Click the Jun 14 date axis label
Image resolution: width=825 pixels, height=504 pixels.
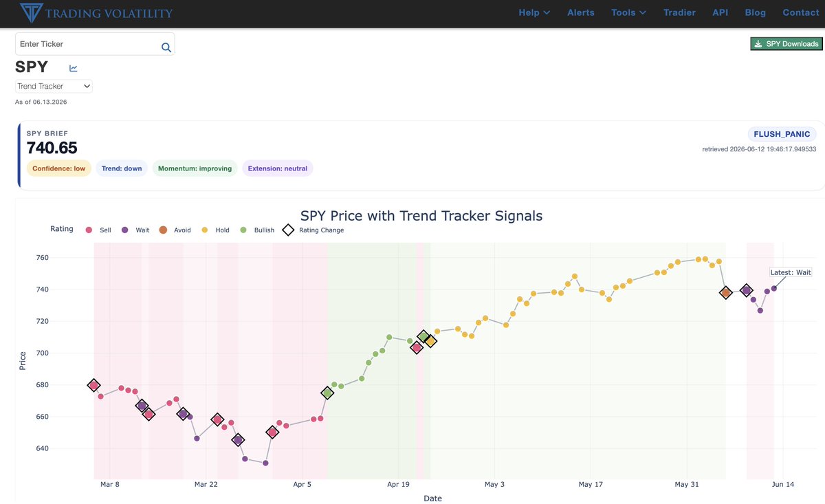click(x=783, y=484)
